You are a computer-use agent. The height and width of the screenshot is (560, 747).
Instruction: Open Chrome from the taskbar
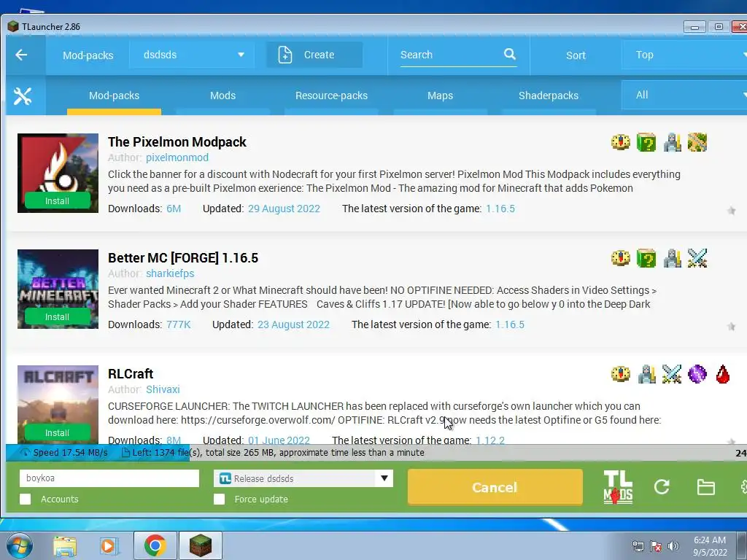tap(155, 545)
